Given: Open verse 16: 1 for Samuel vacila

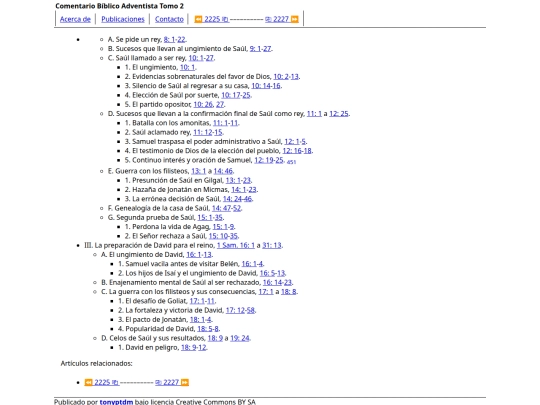Looking at the screenshot, I should click(249, 264).
